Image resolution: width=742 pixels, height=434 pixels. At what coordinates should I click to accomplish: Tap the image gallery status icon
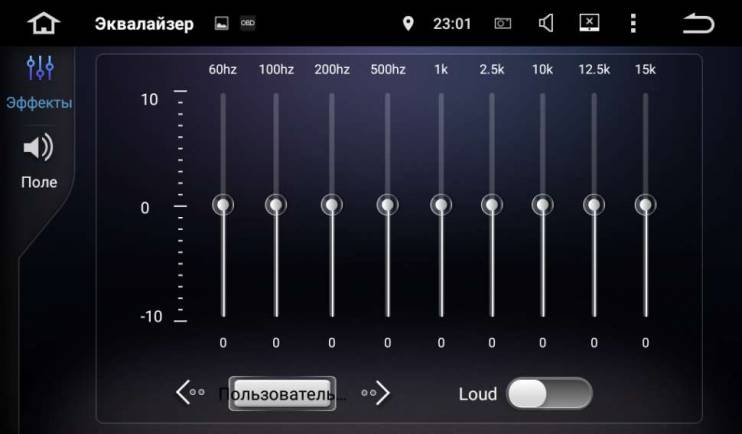point(221,23)
